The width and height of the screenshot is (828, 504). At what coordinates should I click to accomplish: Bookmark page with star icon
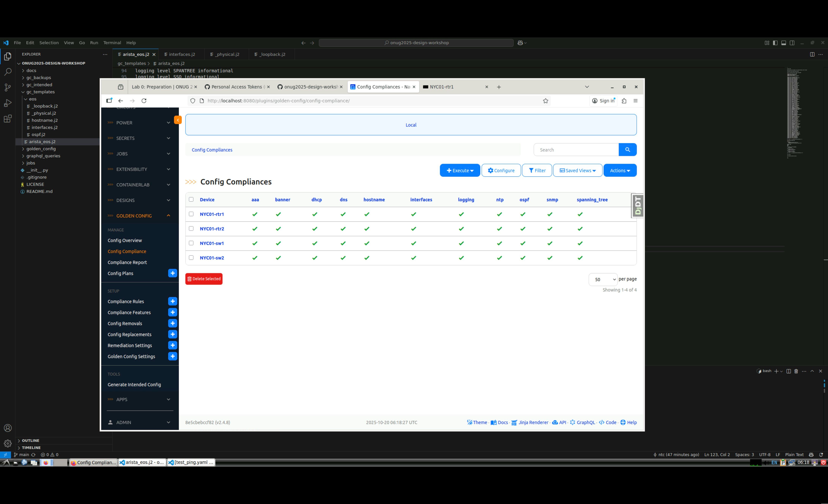(545, 101)
